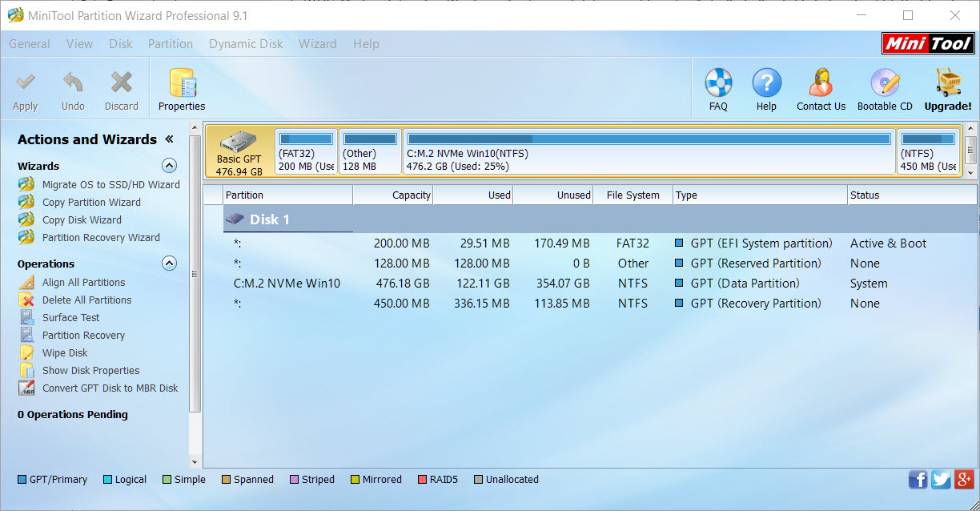980x511 pixels.
Task: Click Delete All Partitions link
Action: [x=86, y=300]
